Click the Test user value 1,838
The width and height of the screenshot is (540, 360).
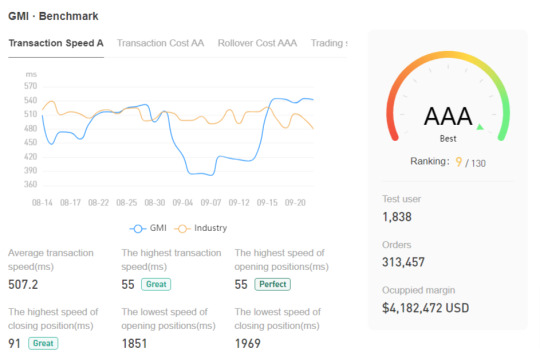click(x=397, y=217)
